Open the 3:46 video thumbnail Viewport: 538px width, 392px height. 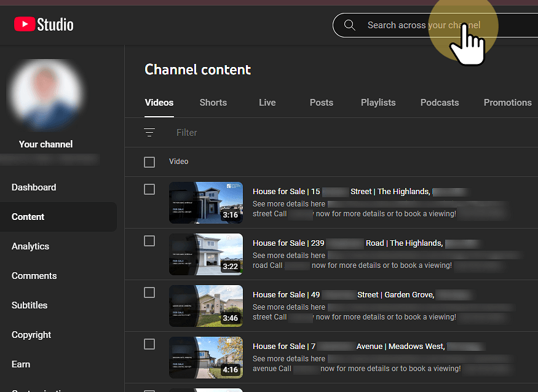click(206, 306)
